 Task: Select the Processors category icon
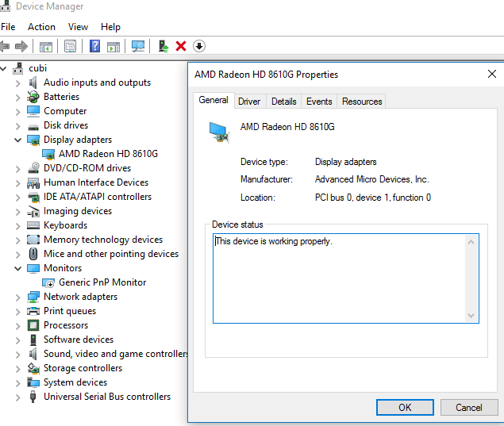pyautogui.click(x=33, y=325)
